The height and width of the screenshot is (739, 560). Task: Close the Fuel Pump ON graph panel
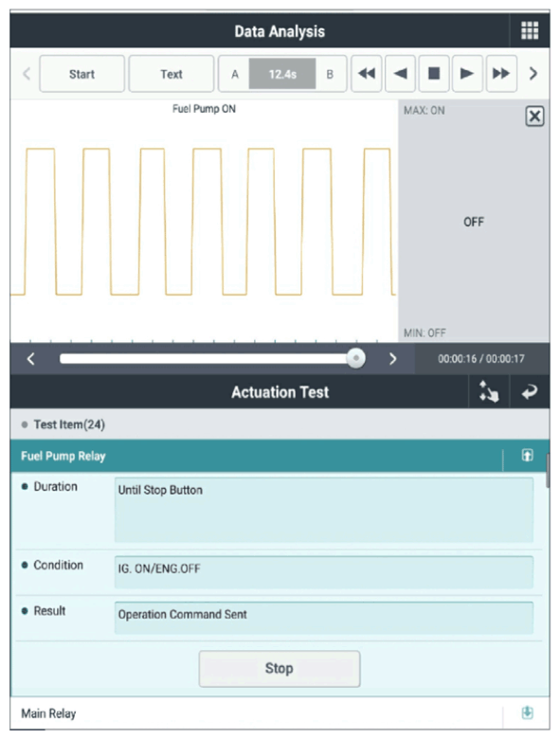click(x=534, y=116)
